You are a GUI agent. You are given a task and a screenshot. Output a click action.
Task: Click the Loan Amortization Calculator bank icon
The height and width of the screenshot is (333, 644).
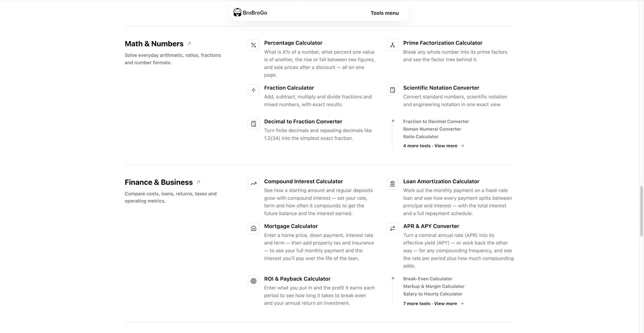pyautogui.click(x=392, y=184)
